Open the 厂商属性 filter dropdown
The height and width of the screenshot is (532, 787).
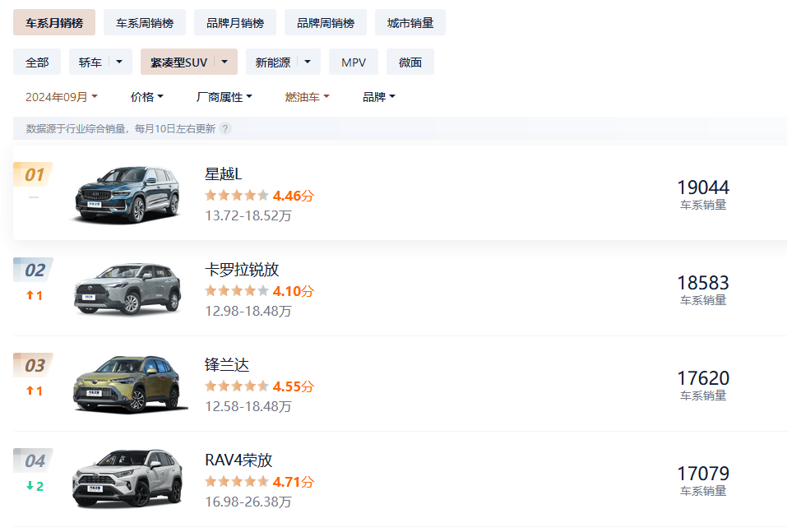point(224,97)
